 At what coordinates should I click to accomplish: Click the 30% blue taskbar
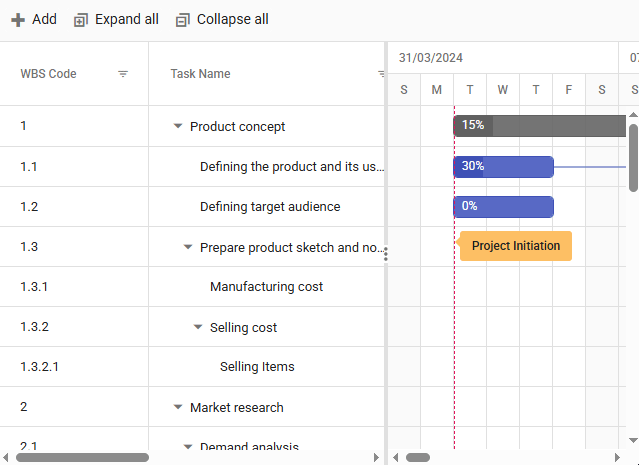503,167
